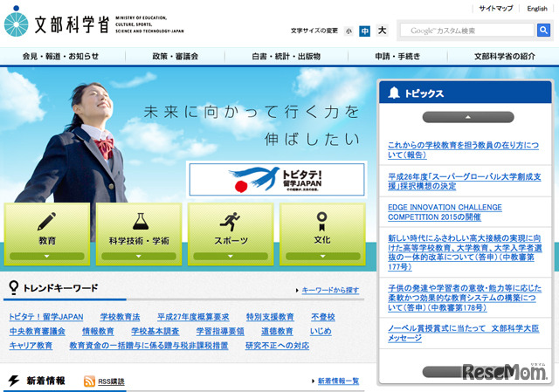Click the Google custom search field

(467, 31)
